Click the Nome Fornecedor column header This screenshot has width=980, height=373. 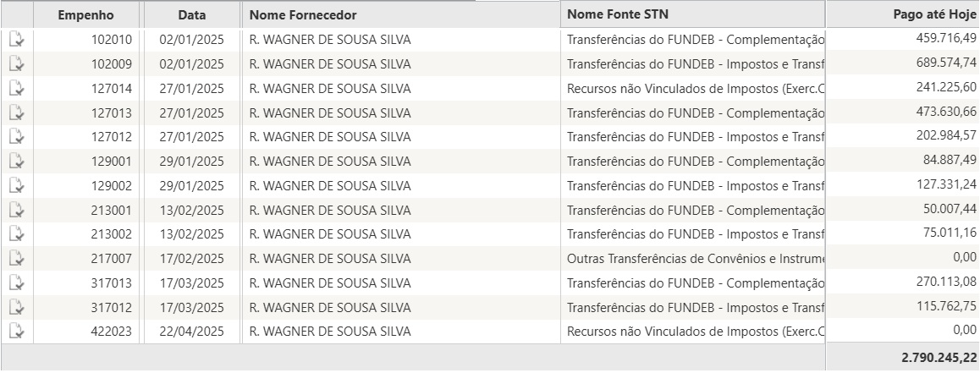tap(302, 15)
